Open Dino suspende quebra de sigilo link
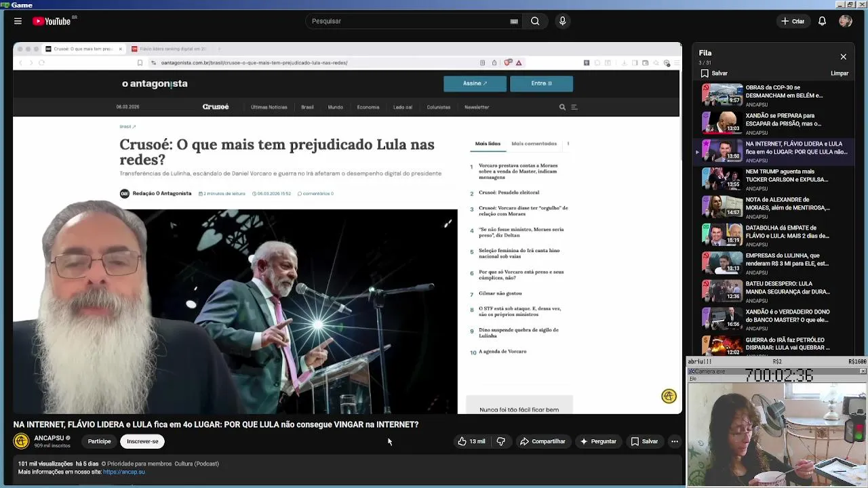 [x=519, y=333]
